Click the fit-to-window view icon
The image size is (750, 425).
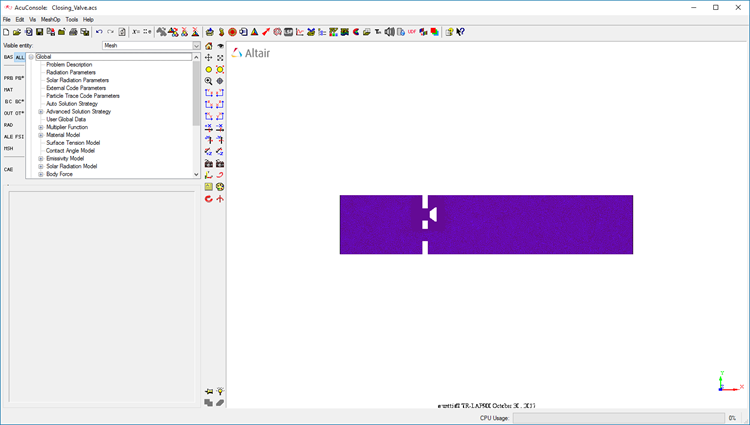click(x=220, y=57)
